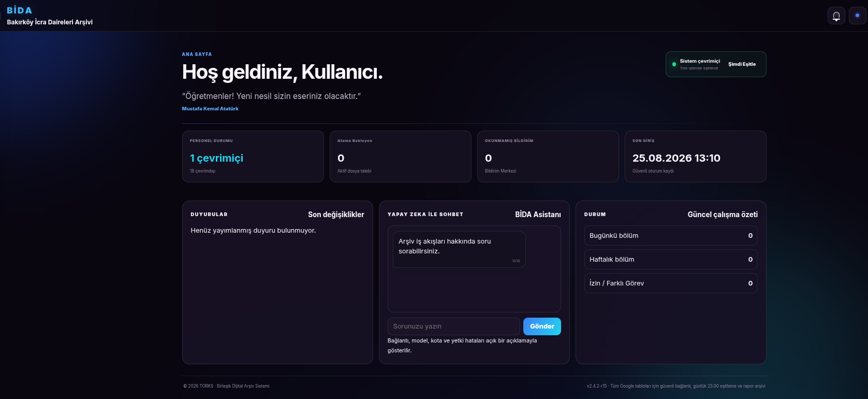868x399 pixels.
Task: Click the "Bildirim Merkezi" caption
Action: 501,171
